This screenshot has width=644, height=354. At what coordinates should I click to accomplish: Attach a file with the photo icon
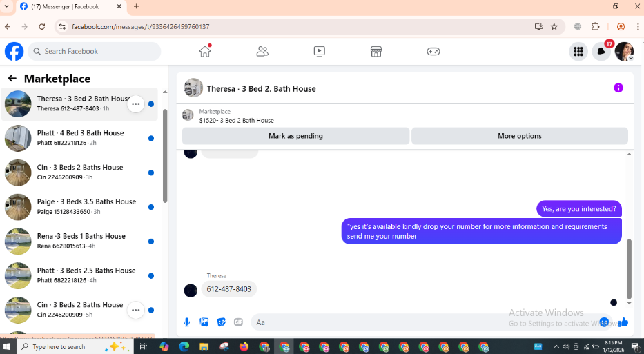pyautogui.click(x=204, y=322)
